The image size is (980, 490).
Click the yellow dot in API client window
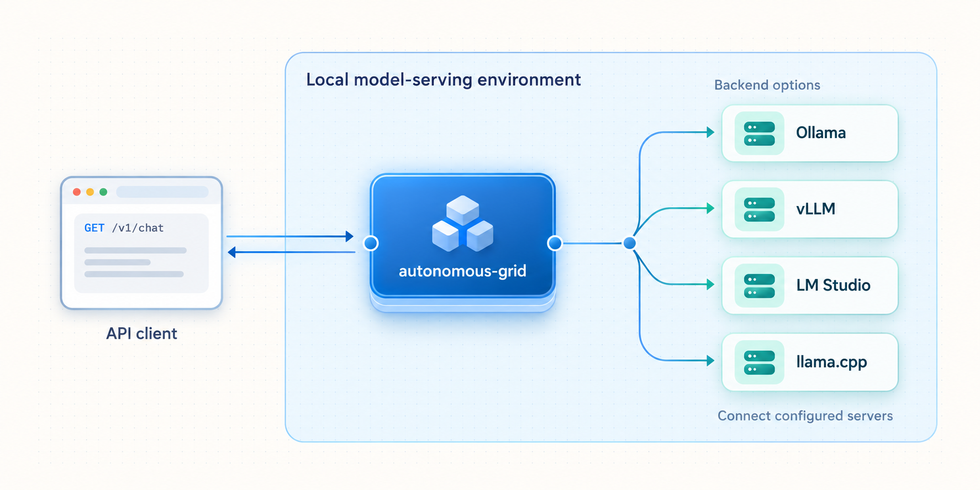click(x=90, y=192)
